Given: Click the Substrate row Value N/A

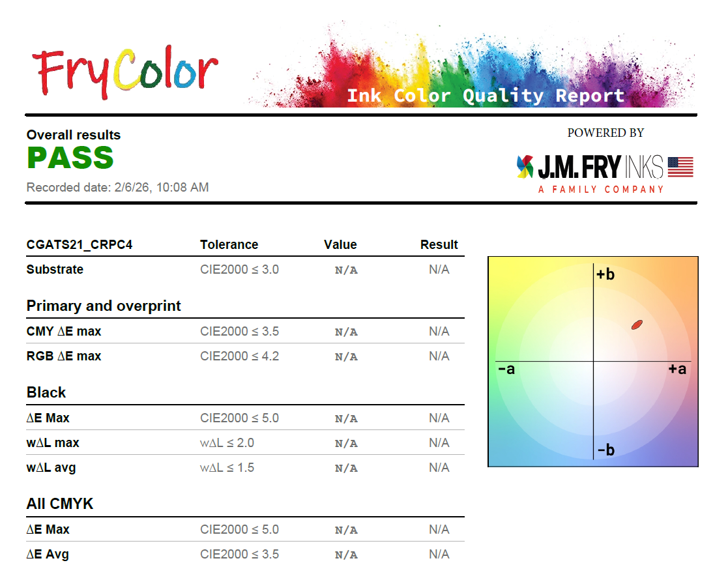Looking at the screenshot, I should (346, 270).
